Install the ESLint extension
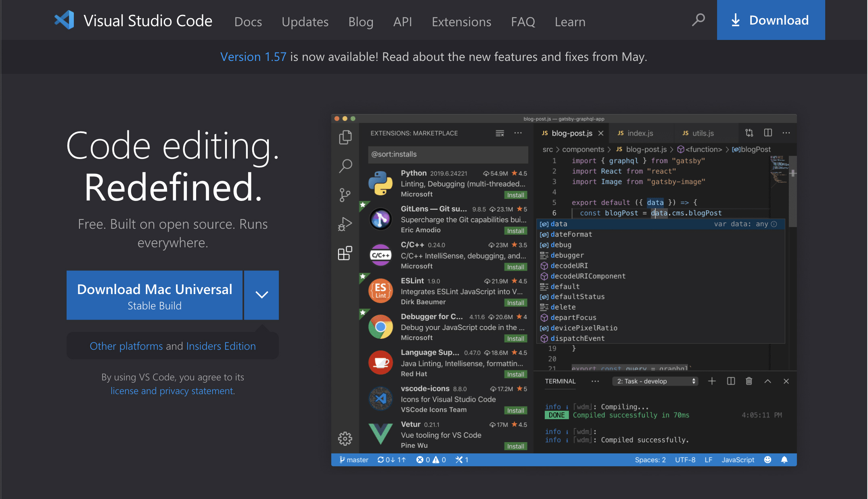The width and height of the screenshot is (868, 499). coord(516,303)
